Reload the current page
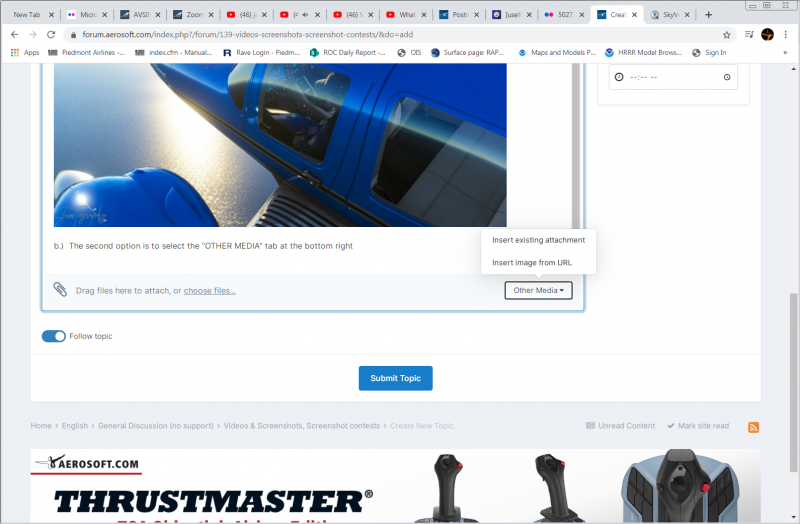800x524 pixels. 51,35
